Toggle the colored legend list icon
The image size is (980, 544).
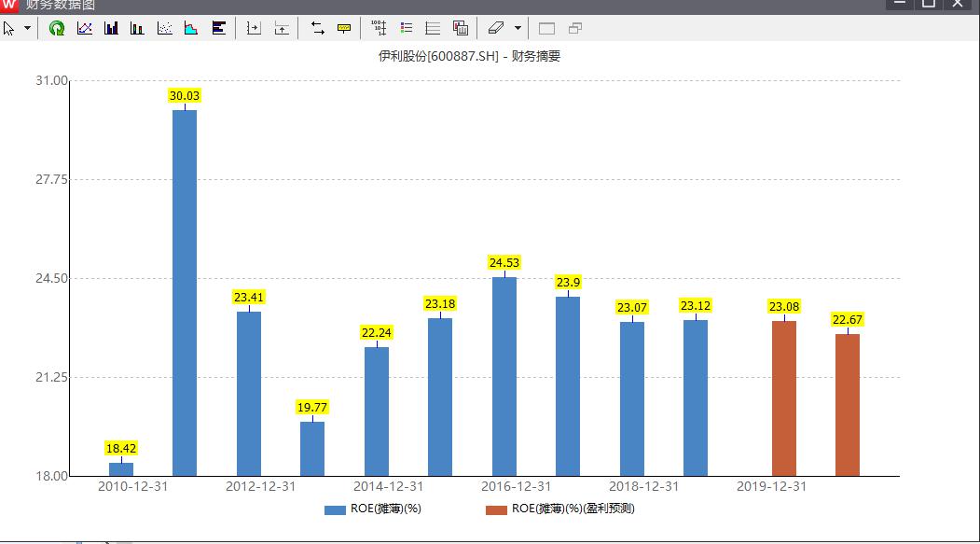pyautogui.click(x=406, y=29)
